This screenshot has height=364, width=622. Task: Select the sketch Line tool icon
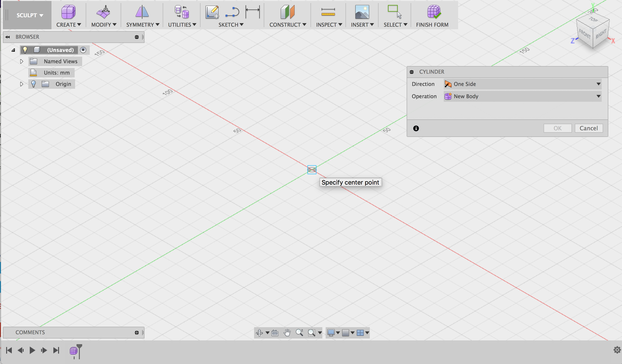tap(232, 12)
